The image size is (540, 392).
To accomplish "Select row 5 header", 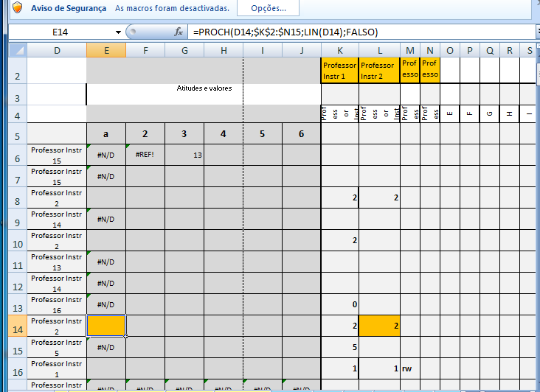I will 18,134.
